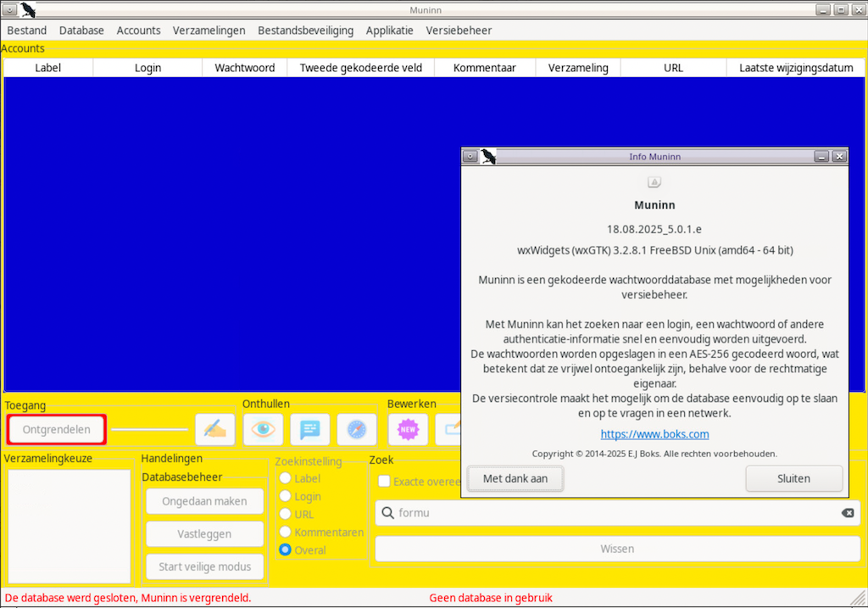Click the Ongedaan maken button

click(204, 501)
